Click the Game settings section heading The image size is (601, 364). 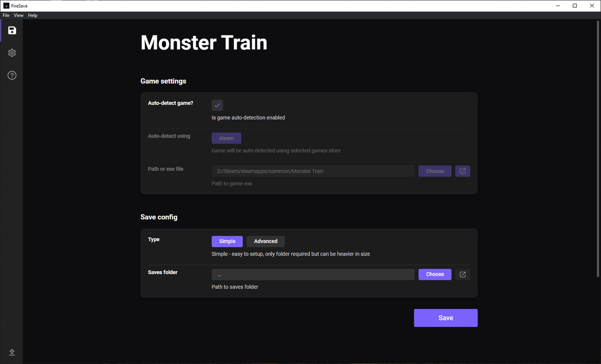(163, 81)
